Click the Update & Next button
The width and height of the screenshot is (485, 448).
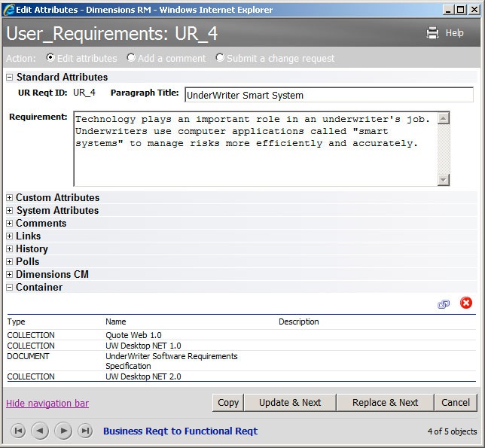coord(290,403)
